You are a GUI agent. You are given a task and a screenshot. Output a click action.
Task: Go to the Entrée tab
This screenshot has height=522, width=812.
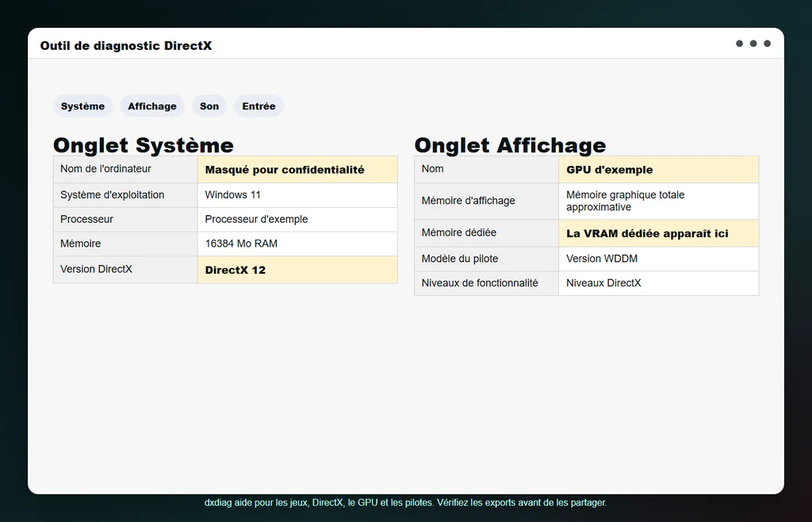pos(259,106)
